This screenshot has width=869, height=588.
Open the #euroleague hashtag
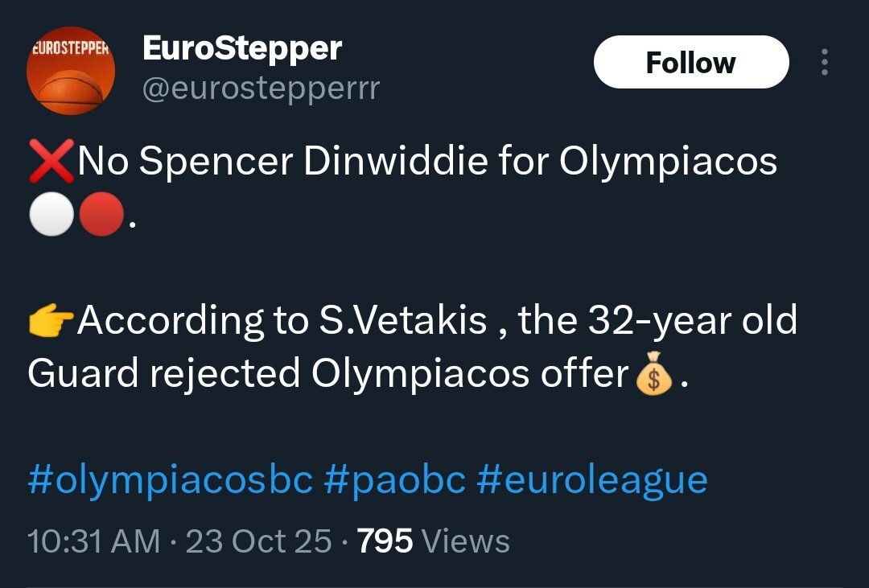592,480
